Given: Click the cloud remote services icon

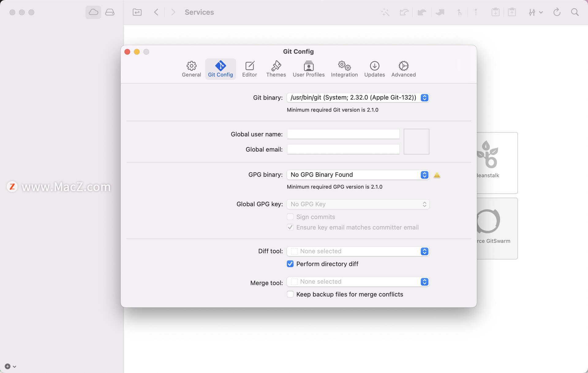Looking at the screenshot, I should (x=93, y=12).
